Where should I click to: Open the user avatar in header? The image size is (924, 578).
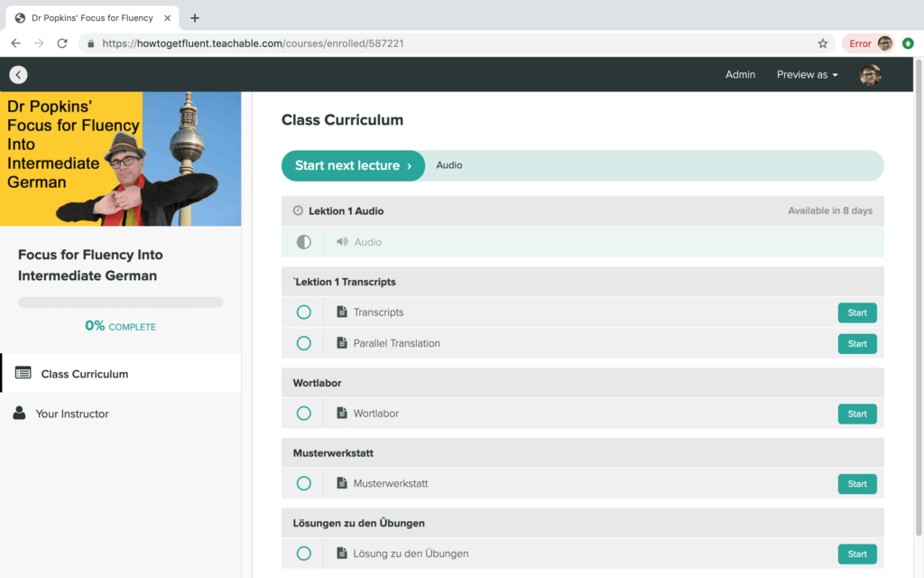[870, 75]
